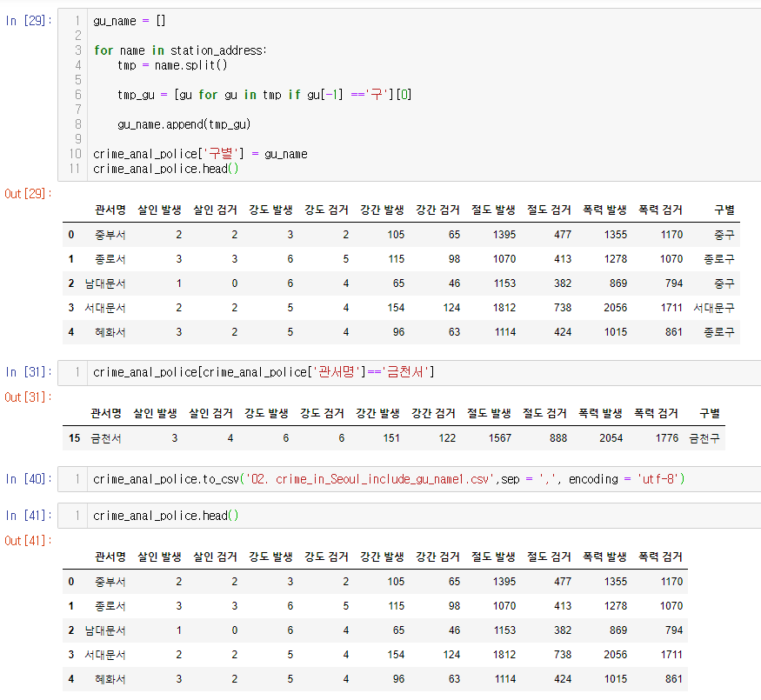Click row index 15 in the 금천서 result
The width and height of the screenshot is (761, 700).
(74, 438)
